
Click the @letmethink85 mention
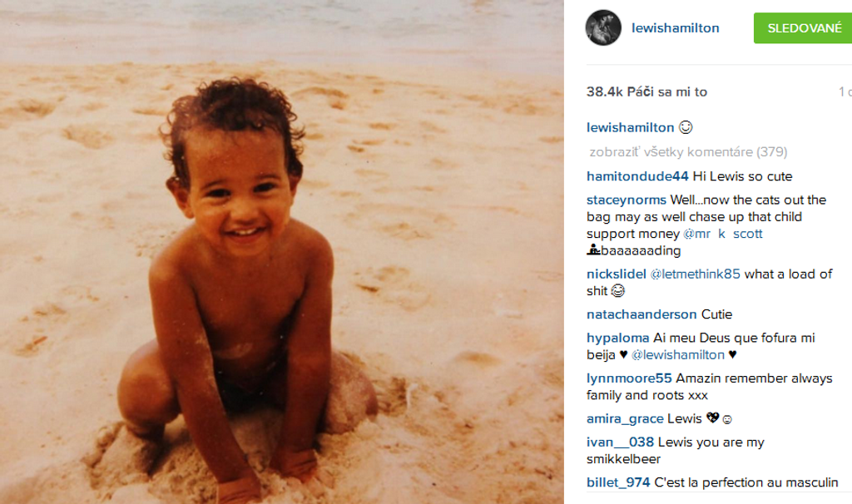[x=695, y=274]
